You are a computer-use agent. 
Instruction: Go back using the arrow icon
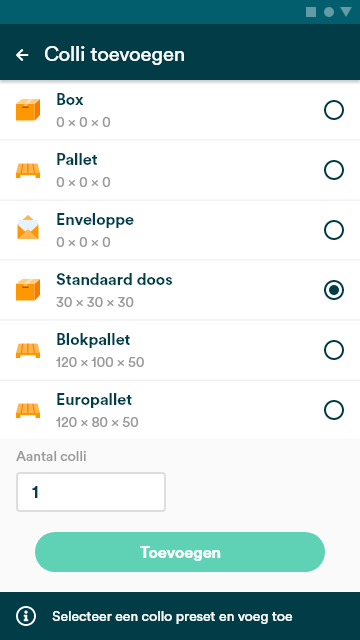click(22, 55)
